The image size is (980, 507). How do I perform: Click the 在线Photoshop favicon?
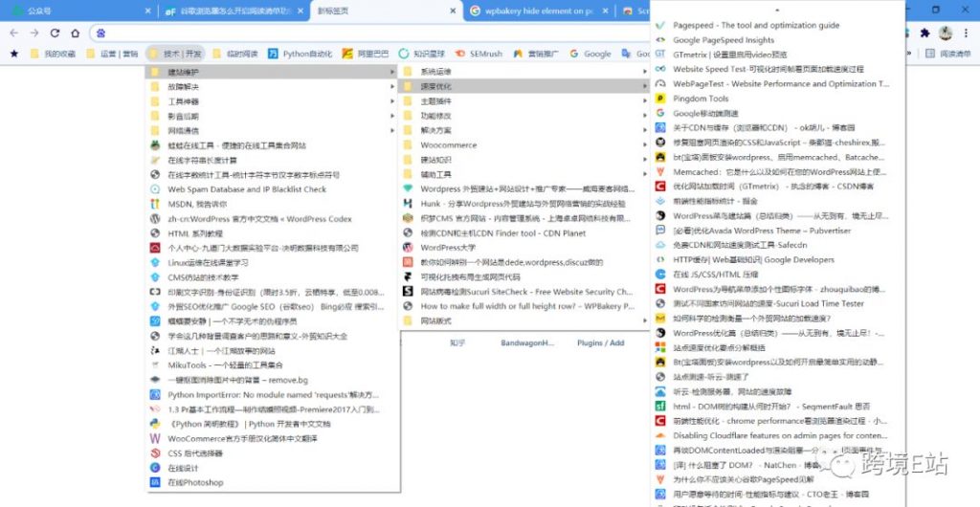[x=155, y=483]
